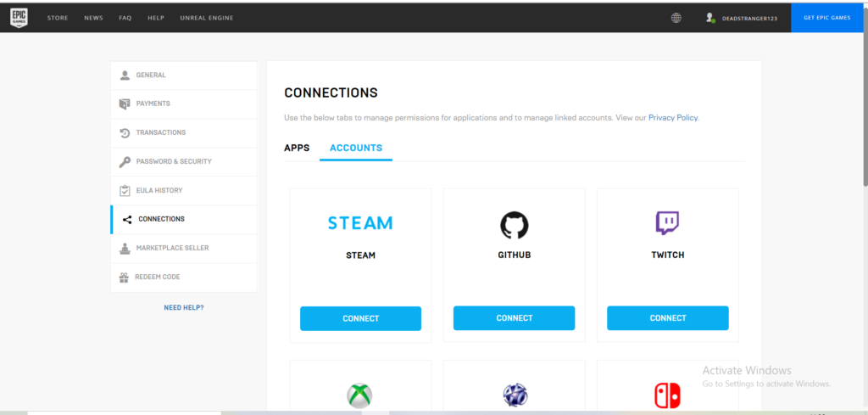868x415 pixels.
Task: Open Unreal Engine in top navigation
Action: click(x=207, y=18)
